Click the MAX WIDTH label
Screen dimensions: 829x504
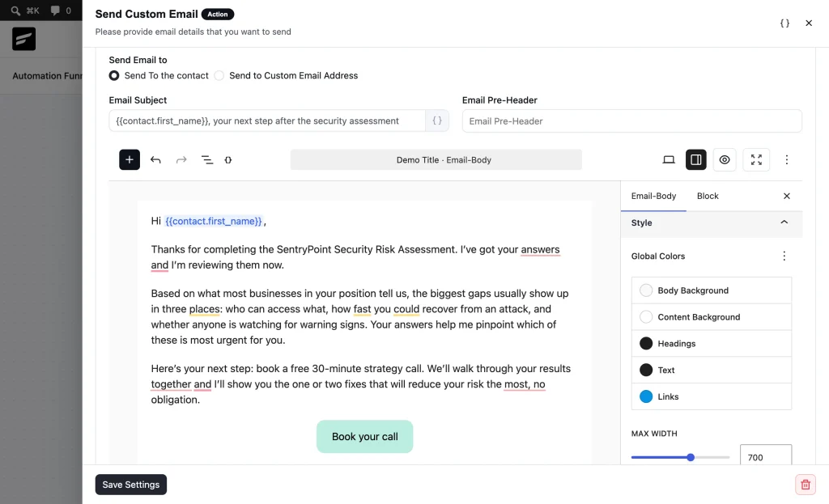point(654,433)
